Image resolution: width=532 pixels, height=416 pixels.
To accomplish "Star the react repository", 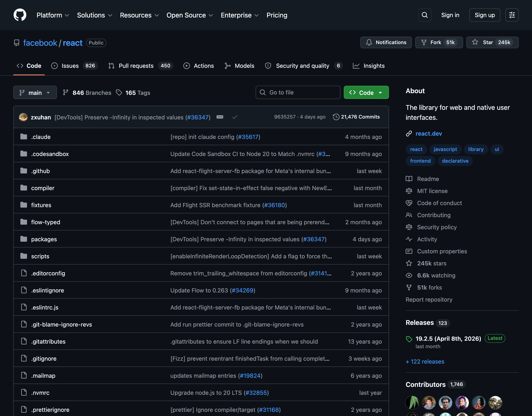I will click(x=492, y=42).
